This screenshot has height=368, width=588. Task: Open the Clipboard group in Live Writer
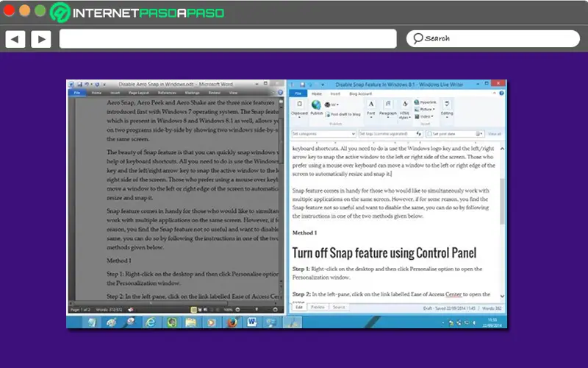point(299,108)
